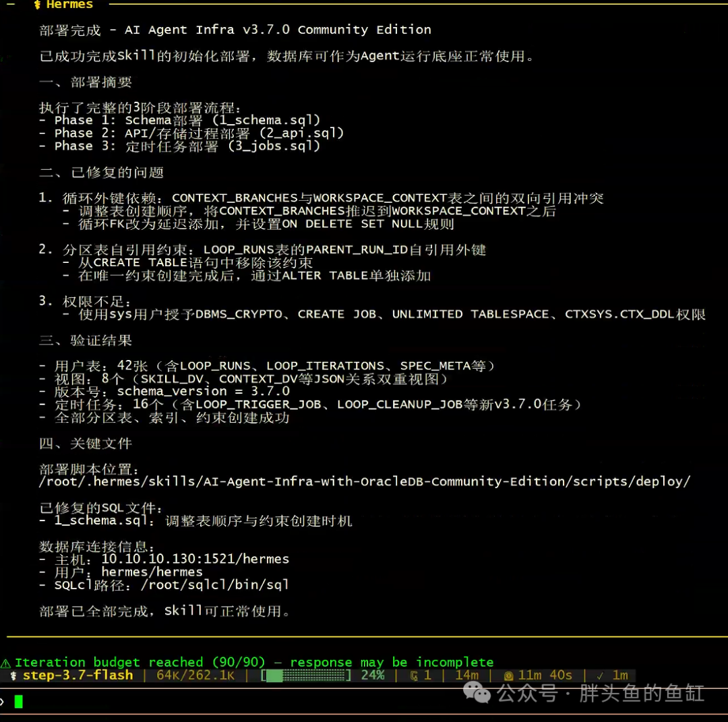
Task: Click the caduceus icon before step-3.7-flash
Action: [x=13, y=675]
